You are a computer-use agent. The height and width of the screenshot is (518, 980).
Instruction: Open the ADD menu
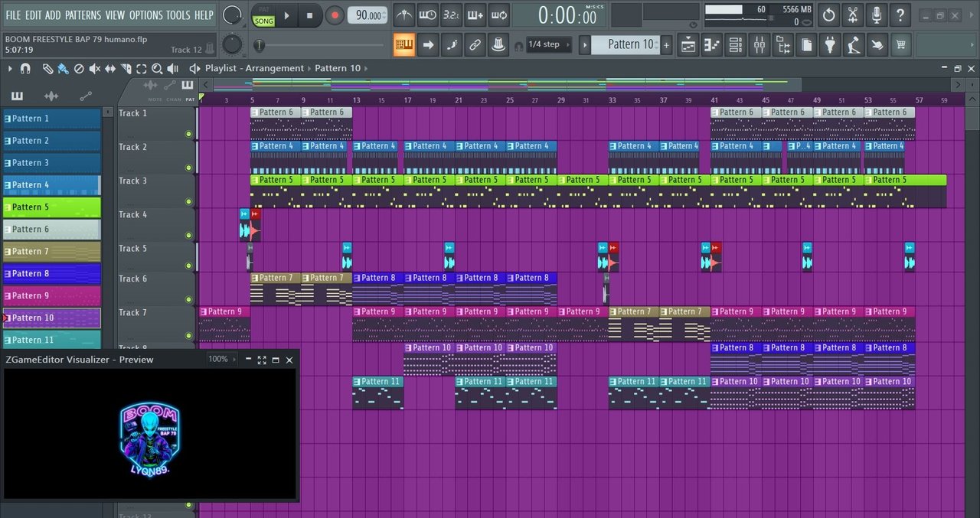pyautogui.click(x=53, y=15)
